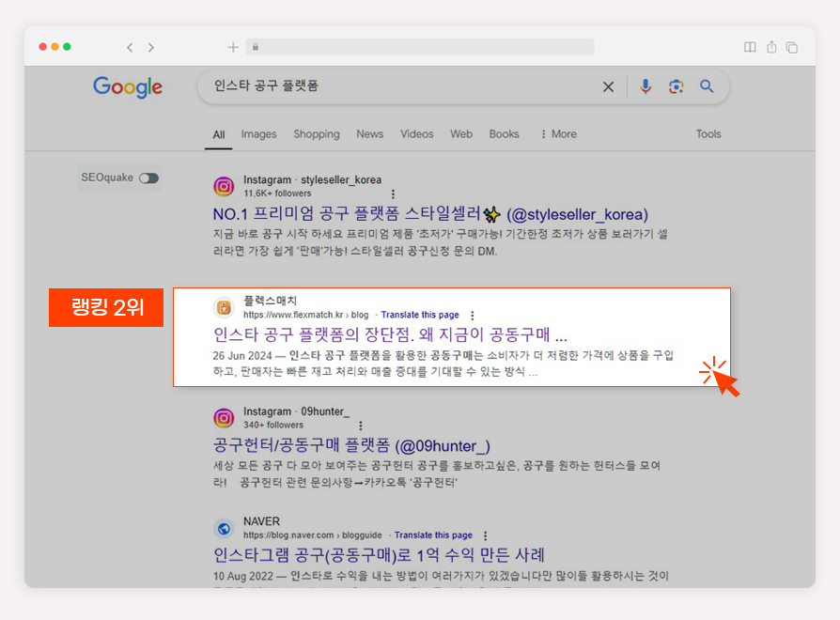
Task: Submit search with the magnifying glass icon
Action: tap(707, 86)
